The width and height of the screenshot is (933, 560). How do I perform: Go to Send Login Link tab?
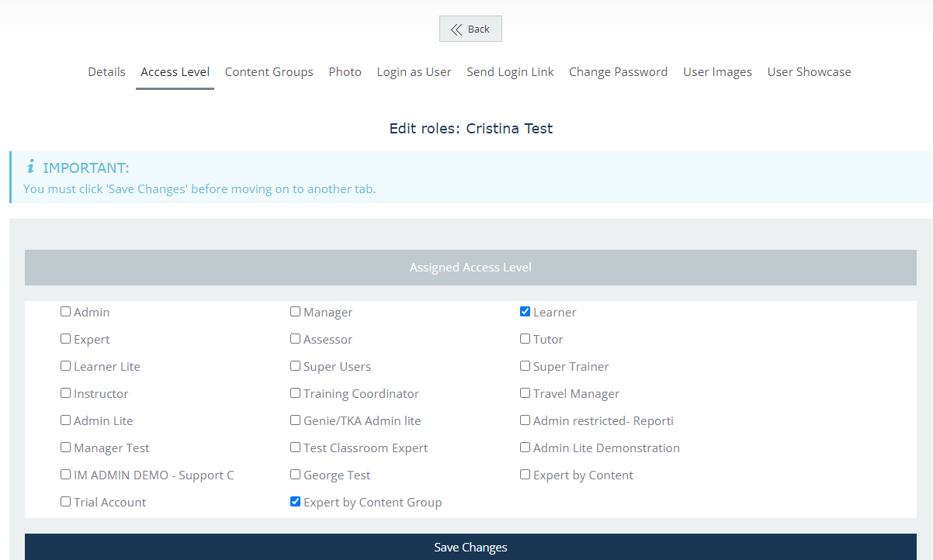coord(510,71)
